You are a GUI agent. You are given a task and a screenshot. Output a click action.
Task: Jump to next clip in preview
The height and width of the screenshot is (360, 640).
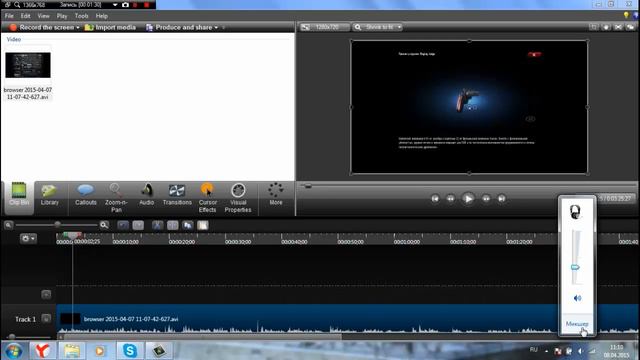click(x=502, y=199)
